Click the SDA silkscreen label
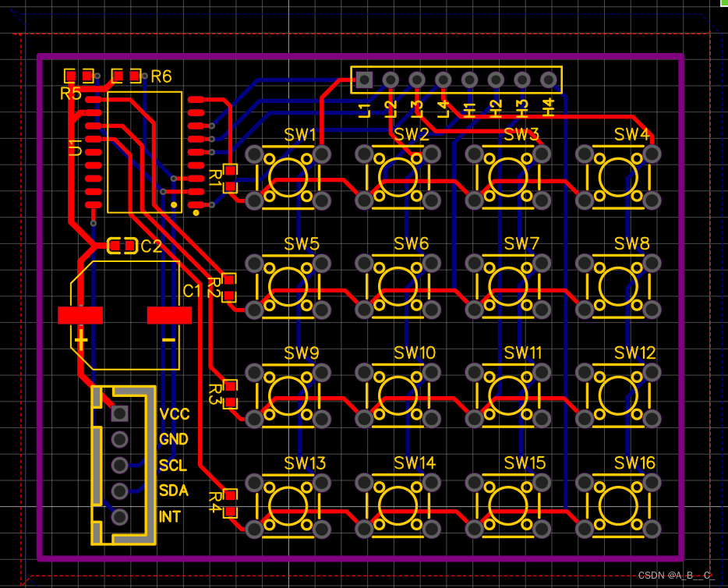The width and height of the screenshot is (728, 588). point(174,491)
